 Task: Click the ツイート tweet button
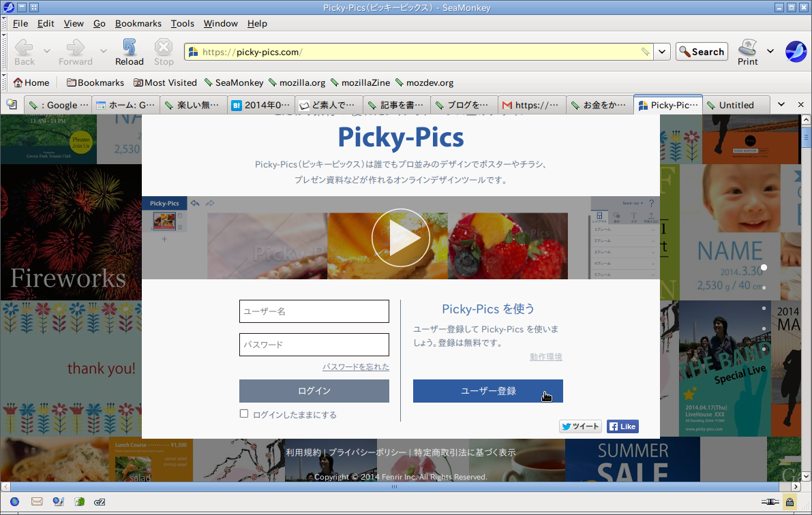click(580, 426)
